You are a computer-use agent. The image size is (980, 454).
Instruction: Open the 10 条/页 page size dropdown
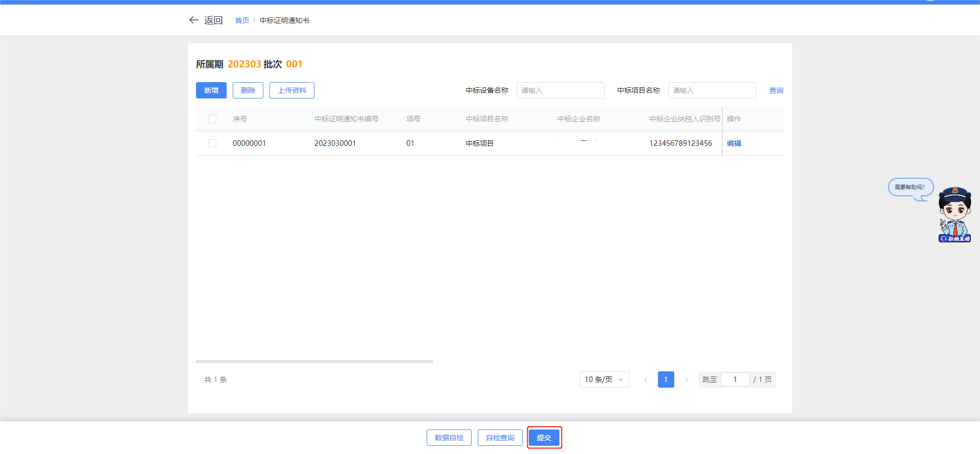[604, 380]
